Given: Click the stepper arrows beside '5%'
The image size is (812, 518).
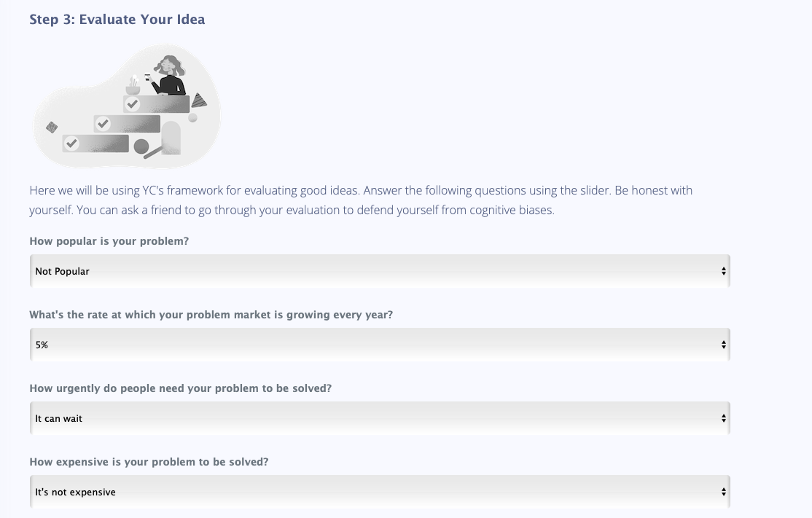Looking at the screenshot, I should point(722,344).
